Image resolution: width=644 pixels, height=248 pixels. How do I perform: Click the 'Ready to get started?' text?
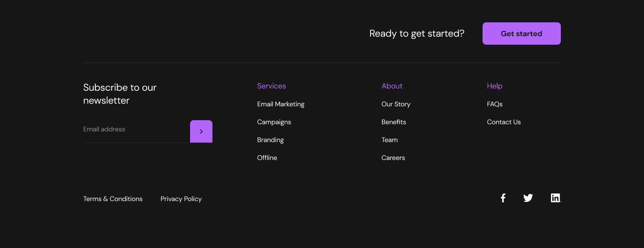417,34
